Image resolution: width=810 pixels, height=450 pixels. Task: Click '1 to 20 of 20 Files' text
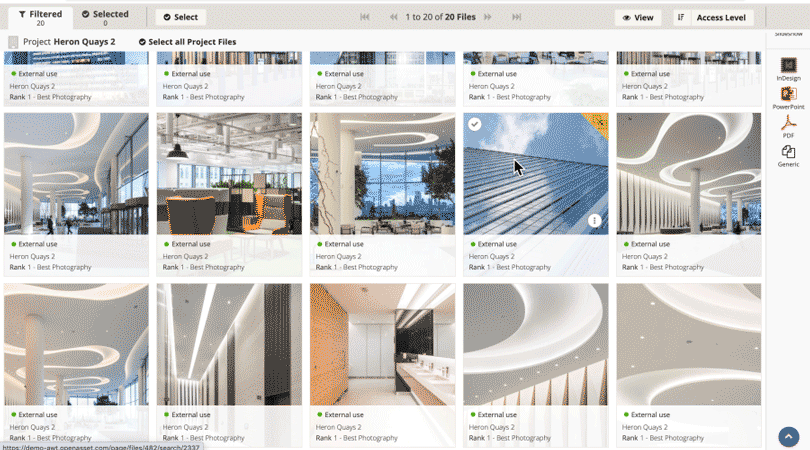point(440,17)
